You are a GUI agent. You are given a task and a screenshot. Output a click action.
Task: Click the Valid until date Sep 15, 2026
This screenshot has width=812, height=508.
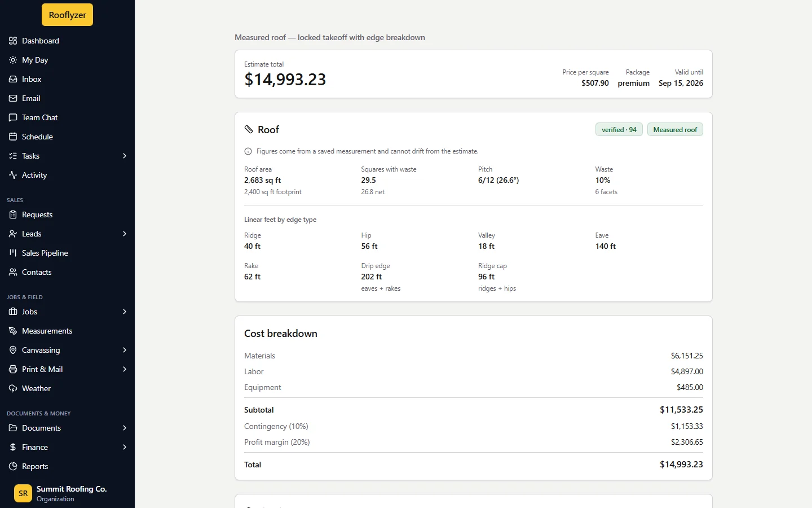[x=681, y=83]
